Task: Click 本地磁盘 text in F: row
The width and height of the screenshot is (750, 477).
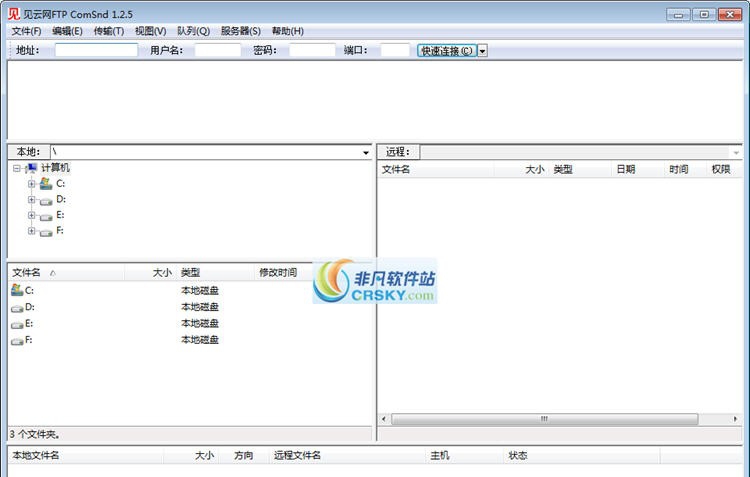Action: point(200,340)
